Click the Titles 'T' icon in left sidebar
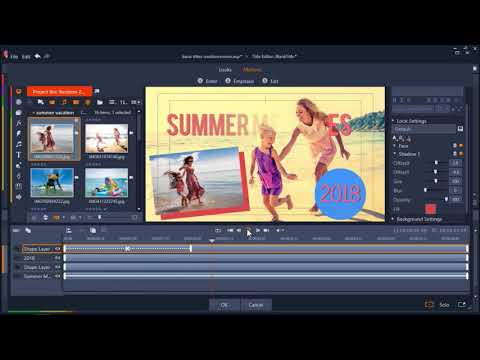The height and width of the screenshot is (360, 480). coord(19,155)
